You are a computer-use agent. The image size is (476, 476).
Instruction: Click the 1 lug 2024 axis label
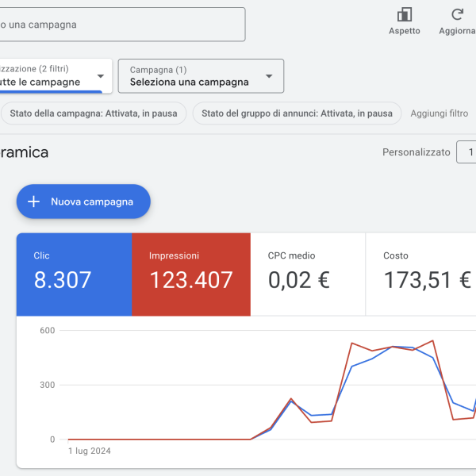(x=89, y=451)
